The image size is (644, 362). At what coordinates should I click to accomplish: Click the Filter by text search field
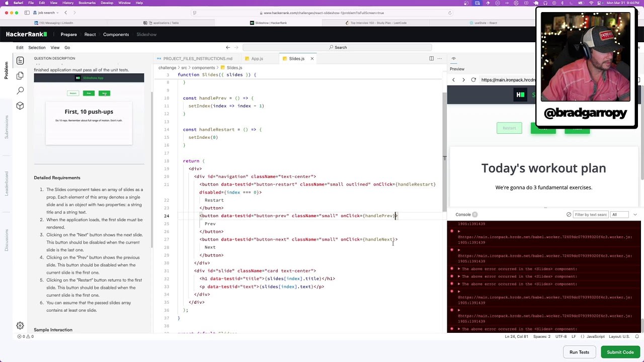coord(591,215)
